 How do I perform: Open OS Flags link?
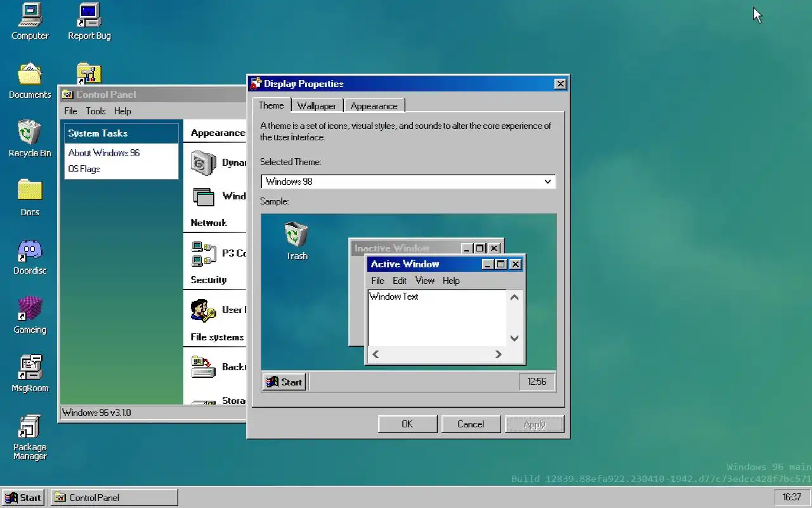pyautogui.click(x=84, y=169)
